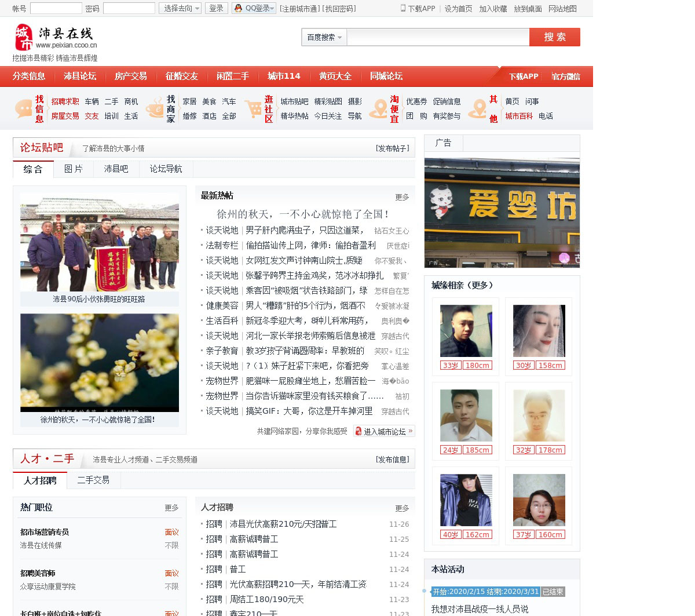Click the 优惠券 link
The image size is (695, 616).
(x=416, y=101)
